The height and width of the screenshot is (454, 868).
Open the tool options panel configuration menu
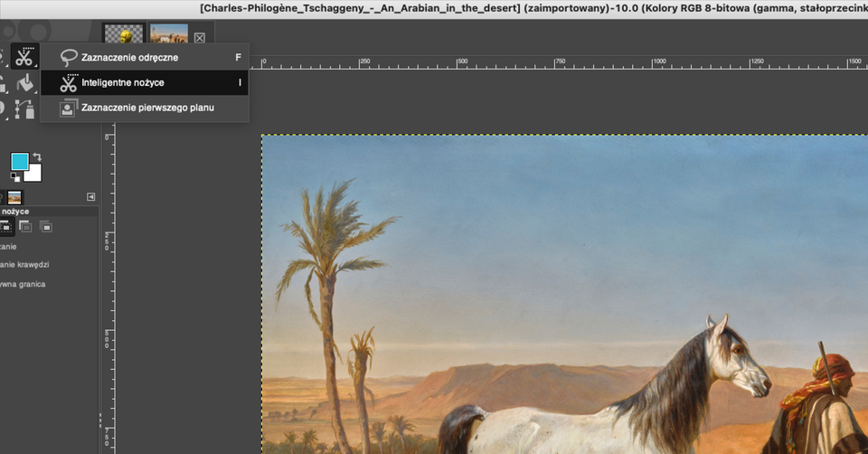90,197
